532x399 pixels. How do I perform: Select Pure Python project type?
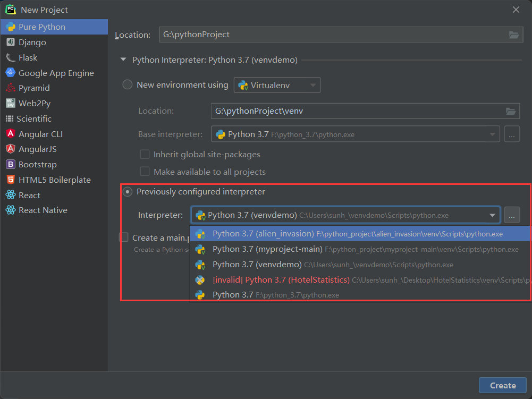(x=54, y=27)
